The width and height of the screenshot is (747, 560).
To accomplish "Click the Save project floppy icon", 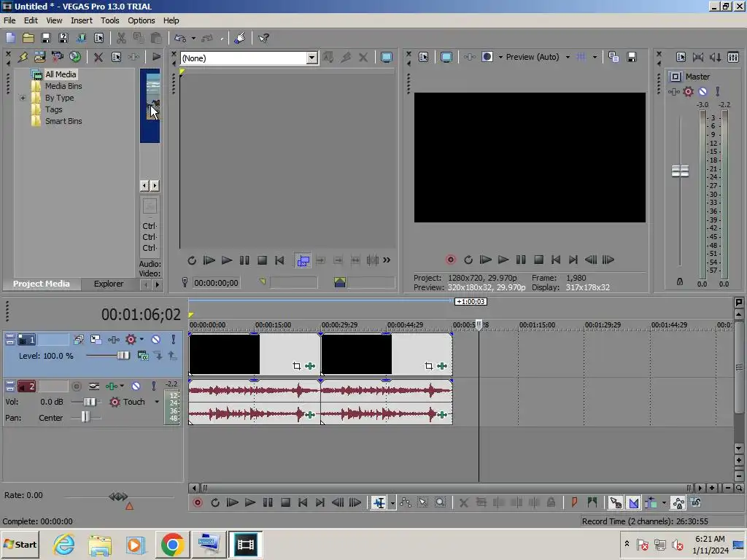I will click(x=46, y=38).
